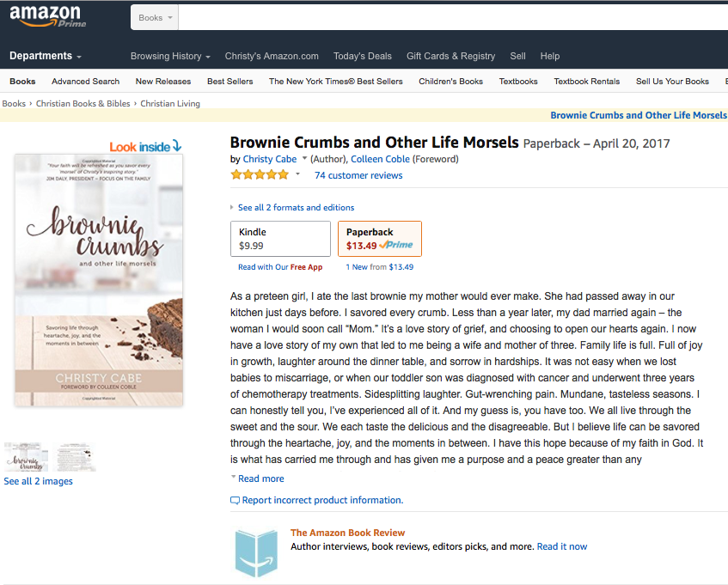Expand See all 2 formats and editions

coord(292,207)
